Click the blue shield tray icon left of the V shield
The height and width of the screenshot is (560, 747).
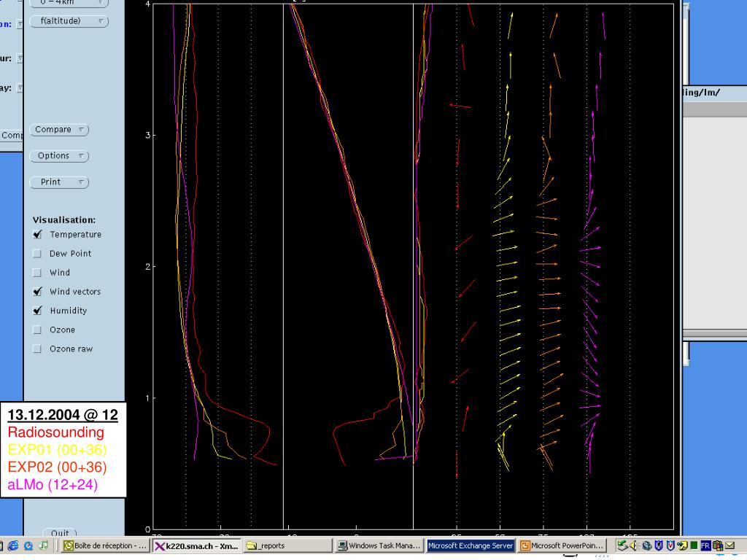(659, 545)
